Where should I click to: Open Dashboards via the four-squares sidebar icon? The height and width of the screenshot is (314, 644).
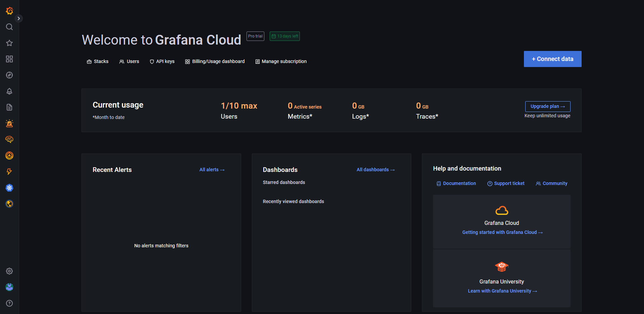(x=9, y=59)
